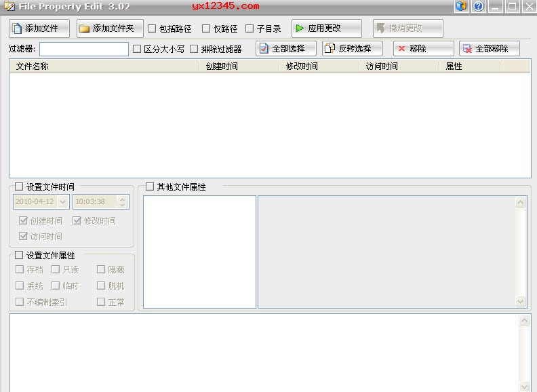The image size is (537, 392).
Task: Click the 添加文件 add file button
Action: (39, 28)
